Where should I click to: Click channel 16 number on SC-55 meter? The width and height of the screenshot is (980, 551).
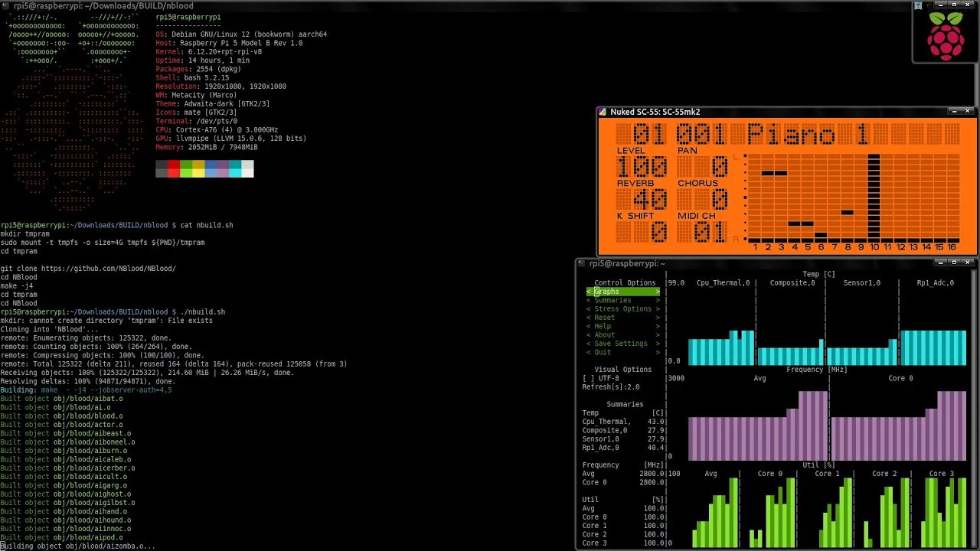click(x=952, y=247)
